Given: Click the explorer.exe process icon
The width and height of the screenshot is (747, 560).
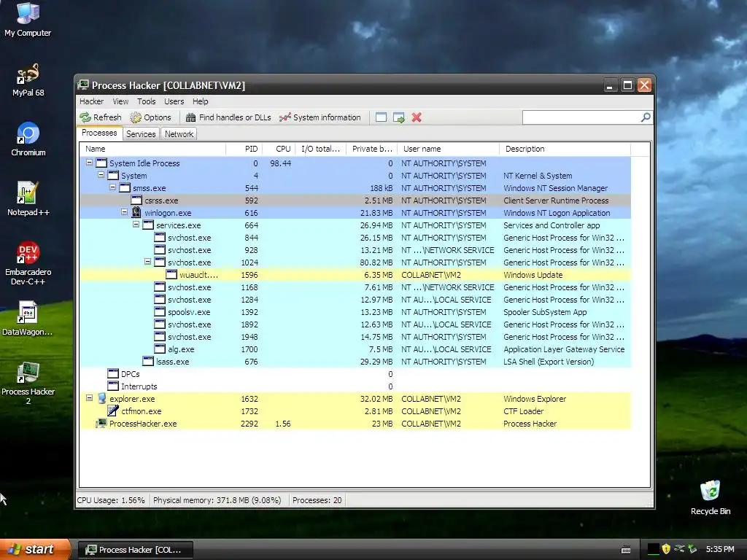Looking at the screenshot, I should (101, 398).
